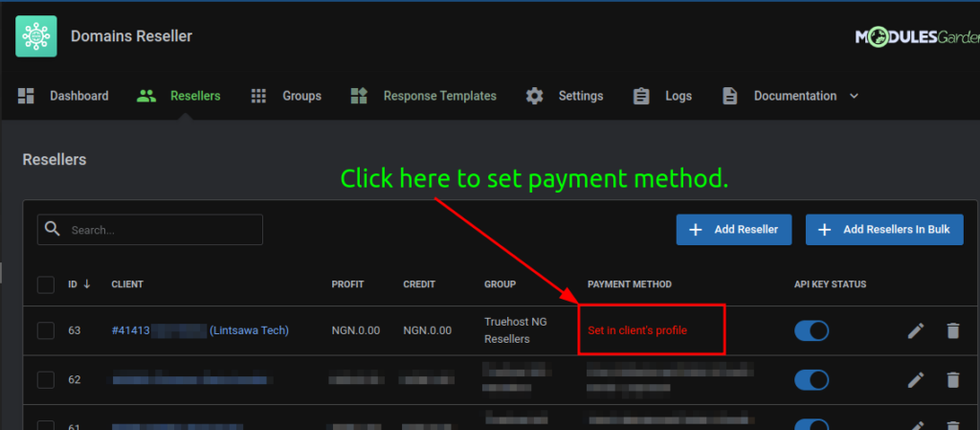Check the box for reseller 63
The height and width of the screenshot is (430, 980).
(x=46, y=330)
